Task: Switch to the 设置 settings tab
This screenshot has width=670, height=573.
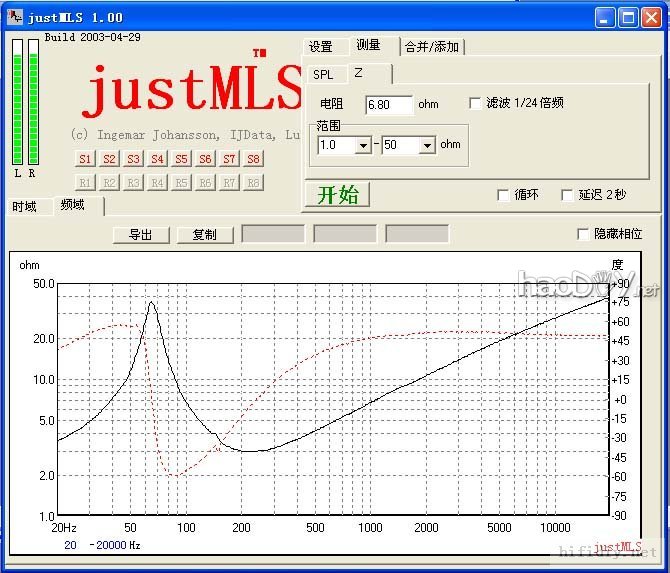Action: click(x=321, y=47)
